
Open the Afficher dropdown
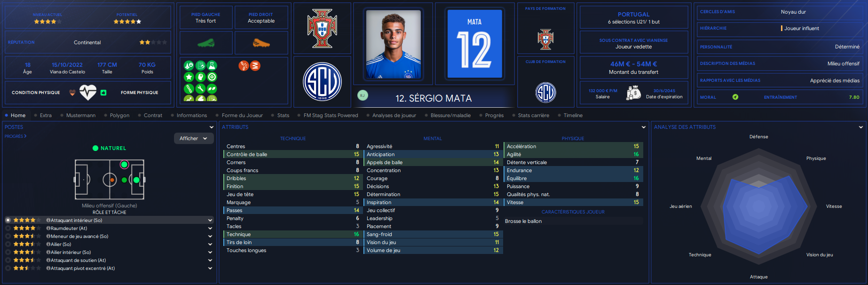point(193,138)
